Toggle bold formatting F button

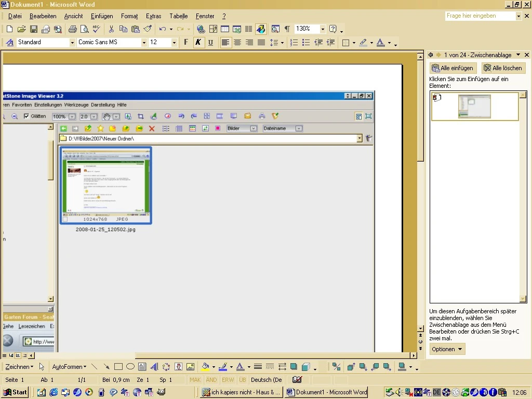186,43
